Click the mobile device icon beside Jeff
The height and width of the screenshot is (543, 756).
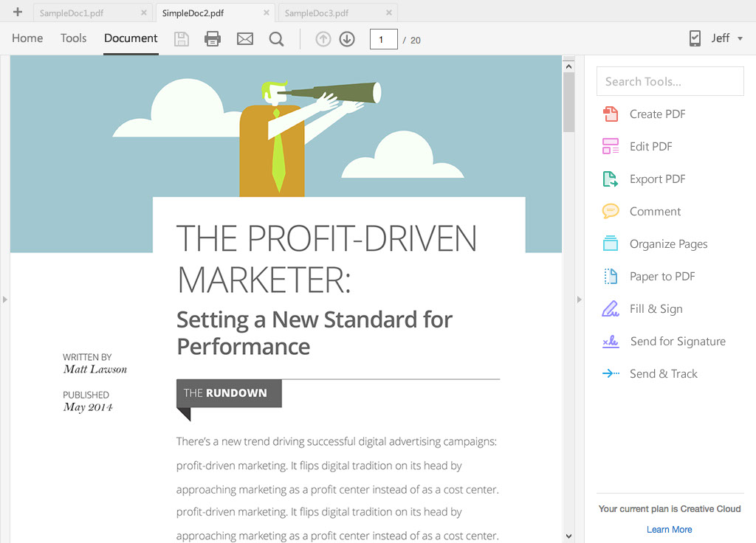pos(694,38)
